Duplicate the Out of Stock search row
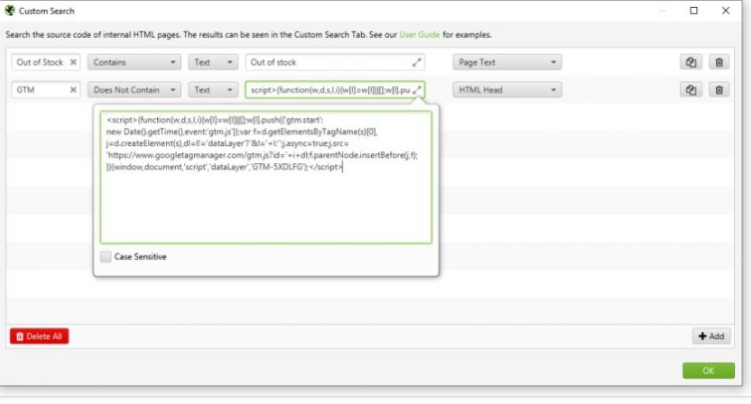This screenshot has width=751, height=404. pos(691,62)
